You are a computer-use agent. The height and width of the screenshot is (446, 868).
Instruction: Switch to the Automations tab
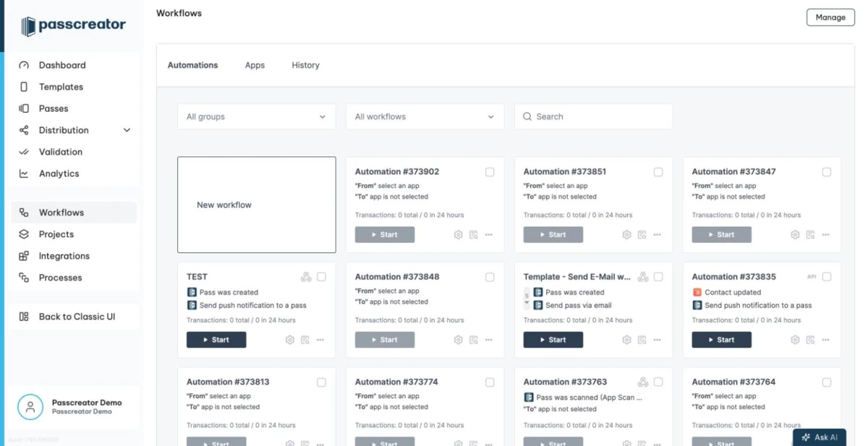pyautogui.click(x=192, y=65)
